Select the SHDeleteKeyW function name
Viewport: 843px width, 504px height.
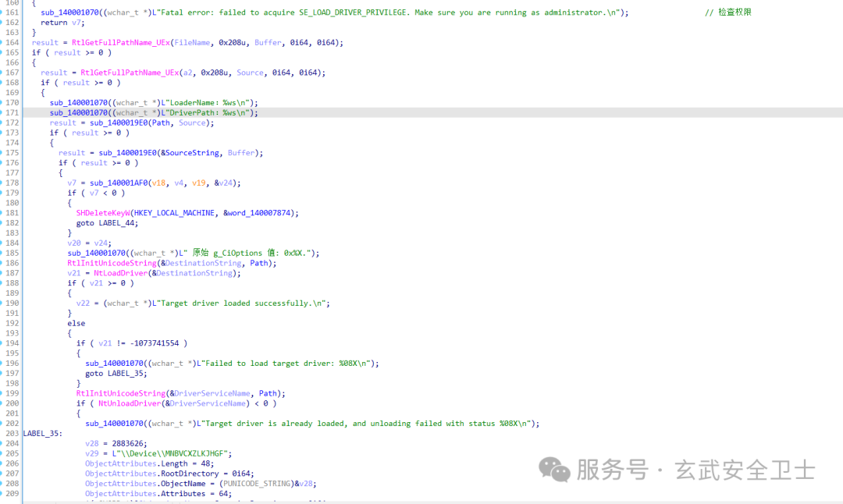(x=103, y=213)
